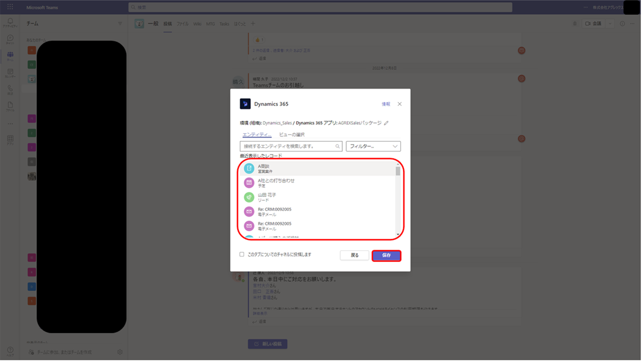Open the はぐっと channel tab
Image resolution: width=644 pixels, height=362 pixels.
(240, 24)
